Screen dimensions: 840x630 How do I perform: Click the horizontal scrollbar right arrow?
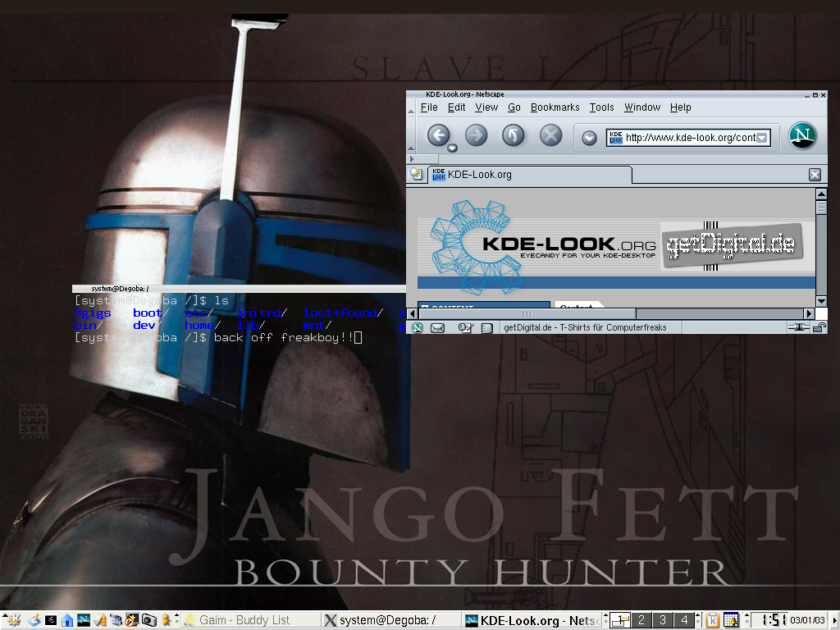pyautogui.click(x=810, y=313)
